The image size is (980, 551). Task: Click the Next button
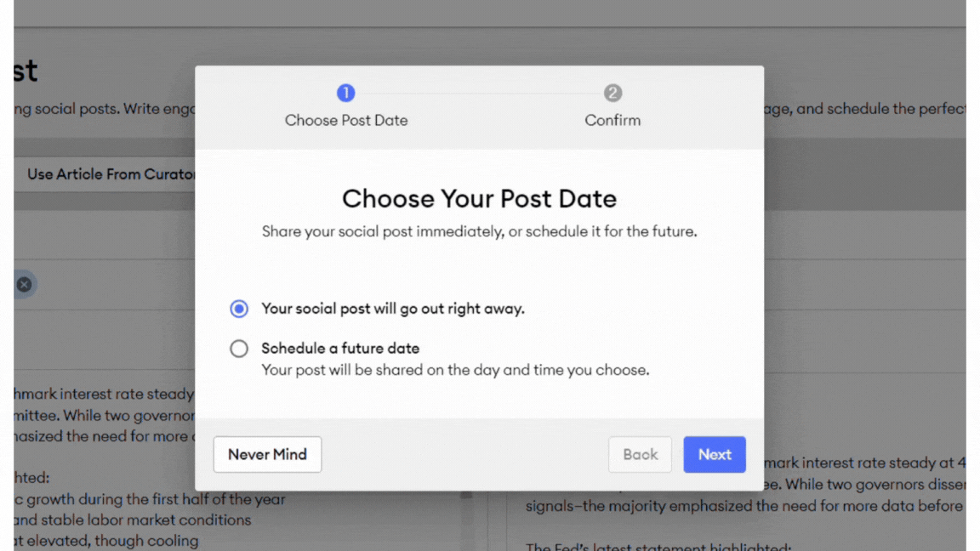pos(715,454)
